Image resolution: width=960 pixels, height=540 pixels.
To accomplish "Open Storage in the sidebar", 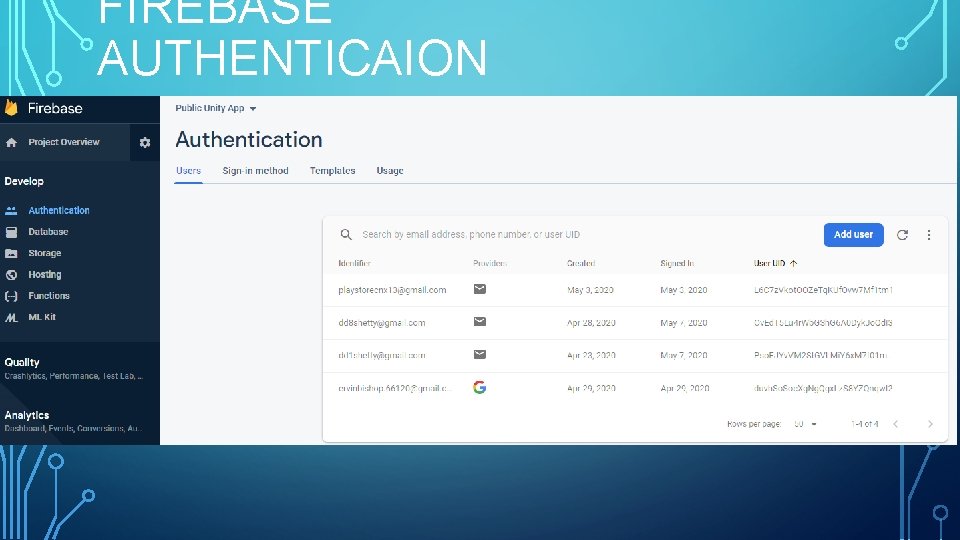I will click(x=45, y=253).
